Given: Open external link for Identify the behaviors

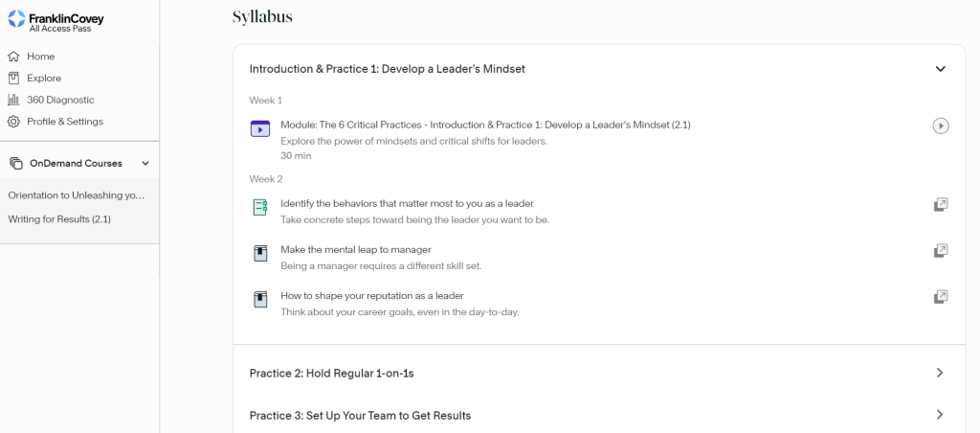Looking at the screenshot, I should pos(940,205).
